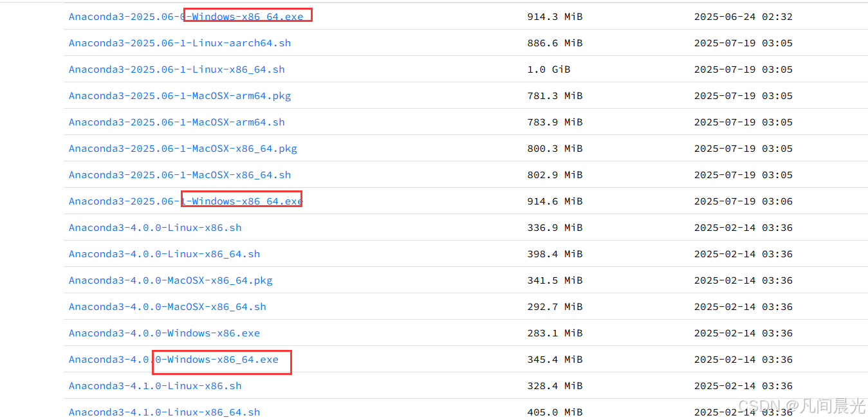Click Anaconda3-4.0.0-Linux-x86_64.sh link
Viewport: 868px width, 420px height.
[x=164, y=254]
